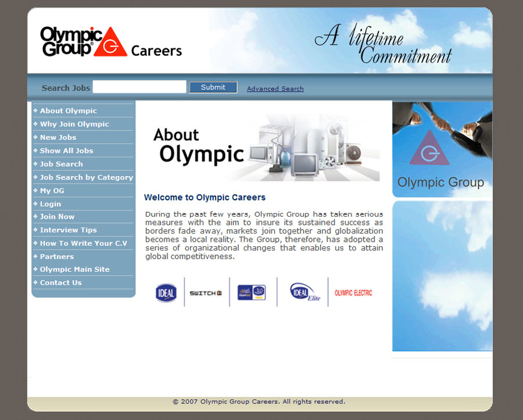Focus the Search Jobs text field
The height and width of the screenshot is (420, 523).
click(x=139, y=87)
